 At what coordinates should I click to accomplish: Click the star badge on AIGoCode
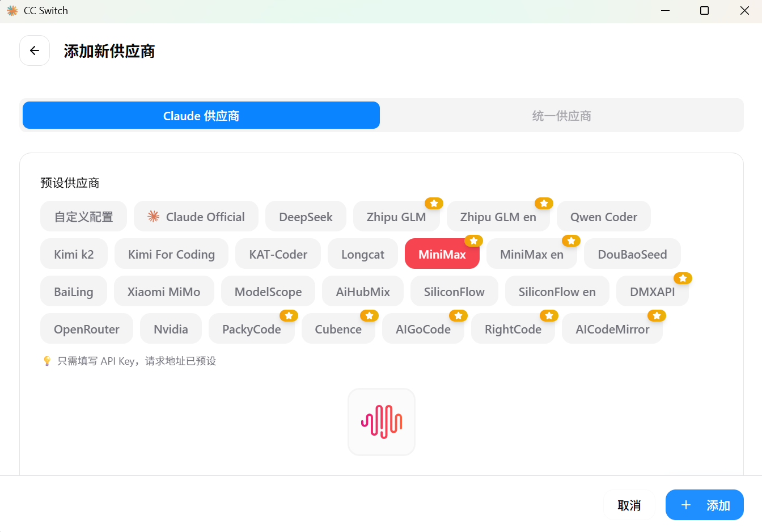pyautogui.click(x=458, y=315)
